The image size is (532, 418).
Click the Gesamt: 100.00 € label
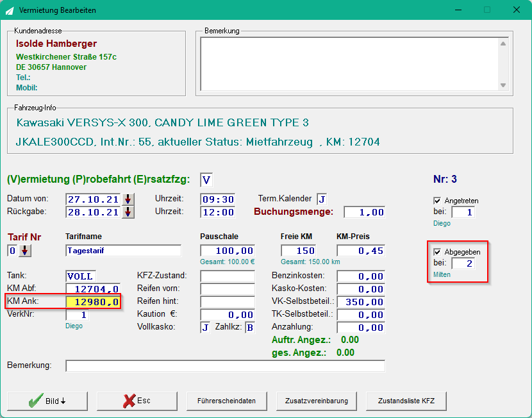tap(227, 262)
